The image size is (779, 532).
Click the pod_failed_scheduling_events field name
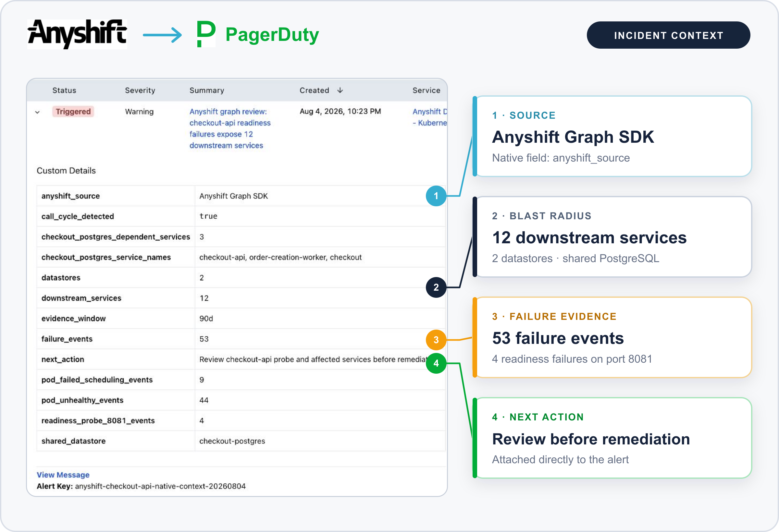(x=97, y=380)
